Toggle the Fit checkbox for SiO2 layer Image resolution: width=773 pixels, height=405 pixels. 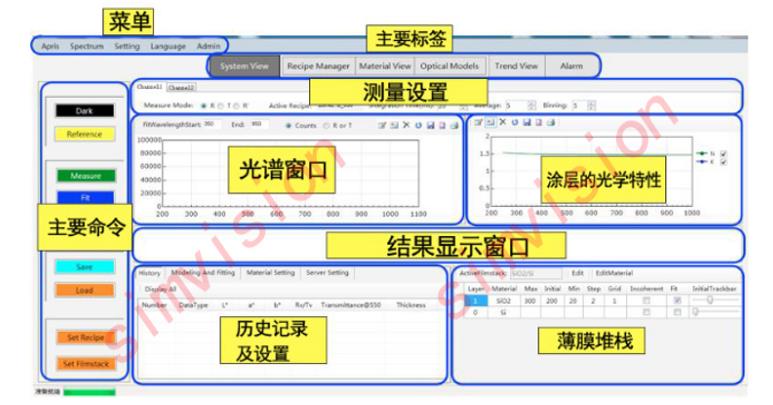678,299
